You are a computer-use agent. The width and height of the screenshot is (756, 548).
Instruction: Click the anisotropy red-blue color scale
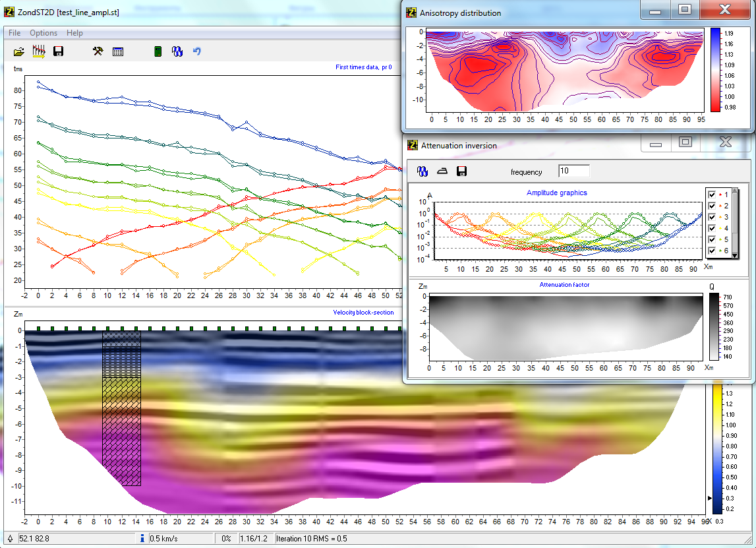(716, 69)
